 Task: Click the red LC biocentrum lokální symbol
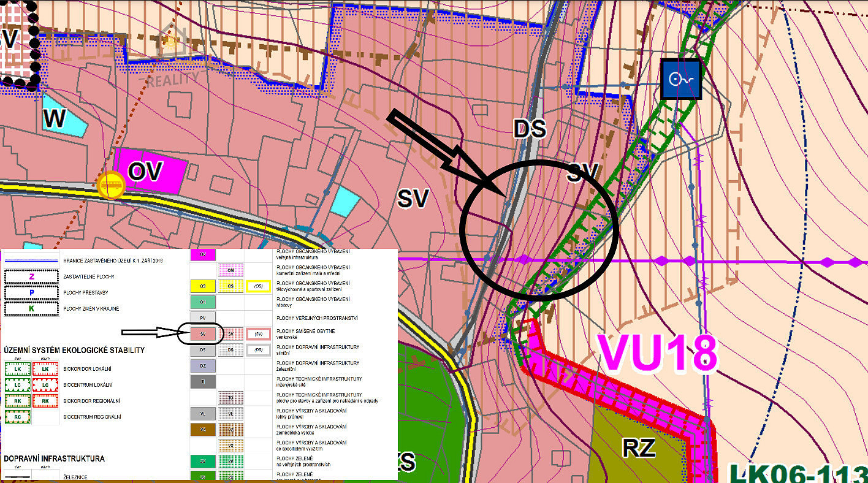[45, 385]
